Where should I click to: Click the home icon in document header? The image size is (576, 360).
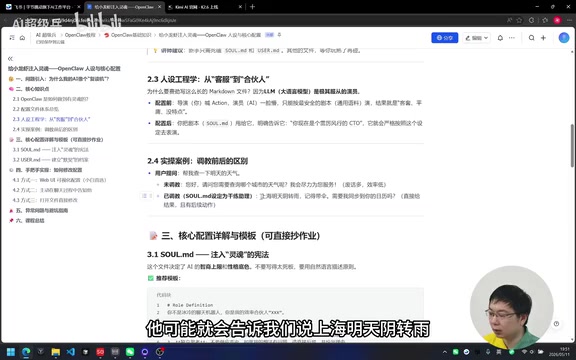pyautogui.click(x=22, y=38)
